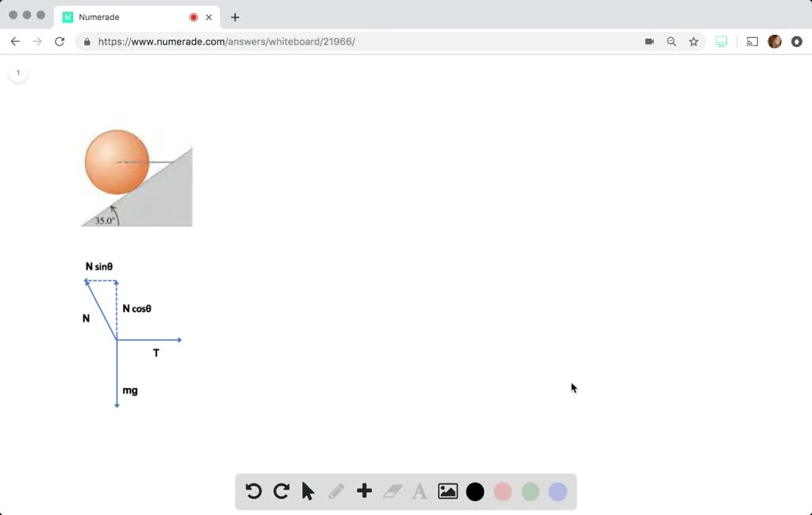Switch to the Numerade tab
This screenshot has height=515, width=812.
click(137, 17)
